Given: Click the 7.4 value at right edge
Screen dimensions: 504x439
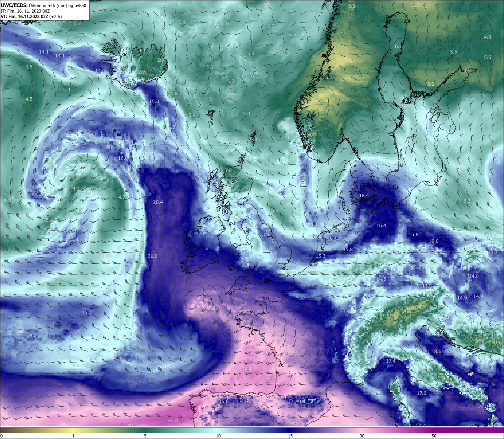Looking at the screenshot, I should click(491, 146).
